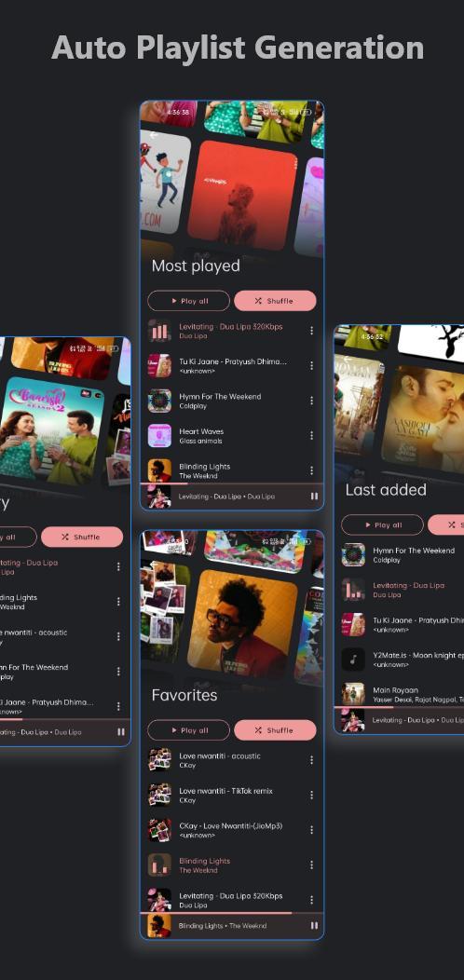Tap Baarish Season 2 cover in left screen

[x=52, y=431]
